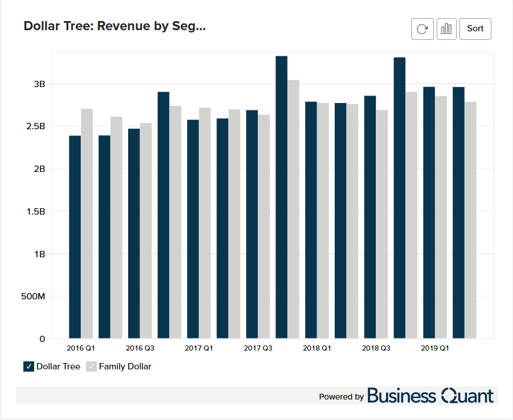The width and height of the screenshot is (513, 420).
Task: Click the circular reload arrow icon
Action: click(422, 28)
